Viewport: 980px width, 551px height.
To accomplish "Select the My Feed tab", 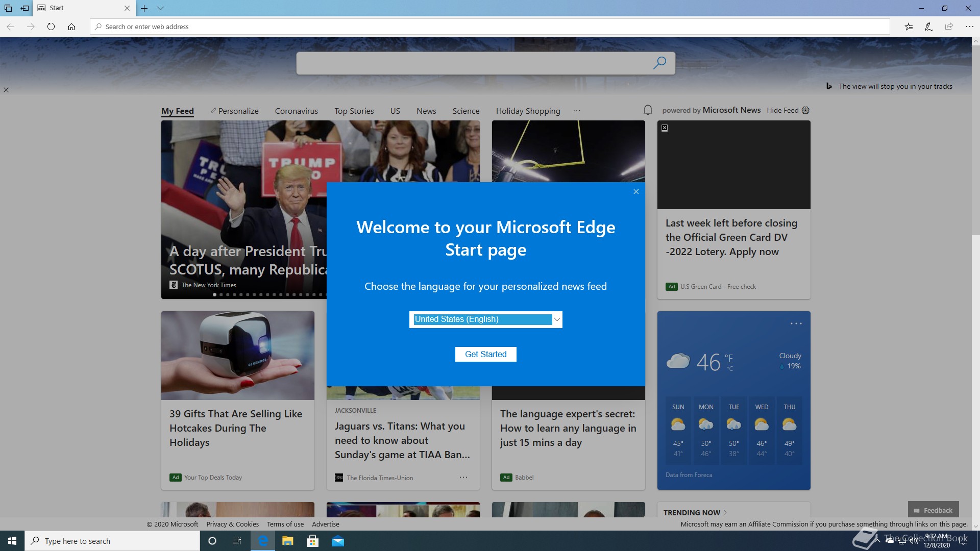I will tap(178, 111).
